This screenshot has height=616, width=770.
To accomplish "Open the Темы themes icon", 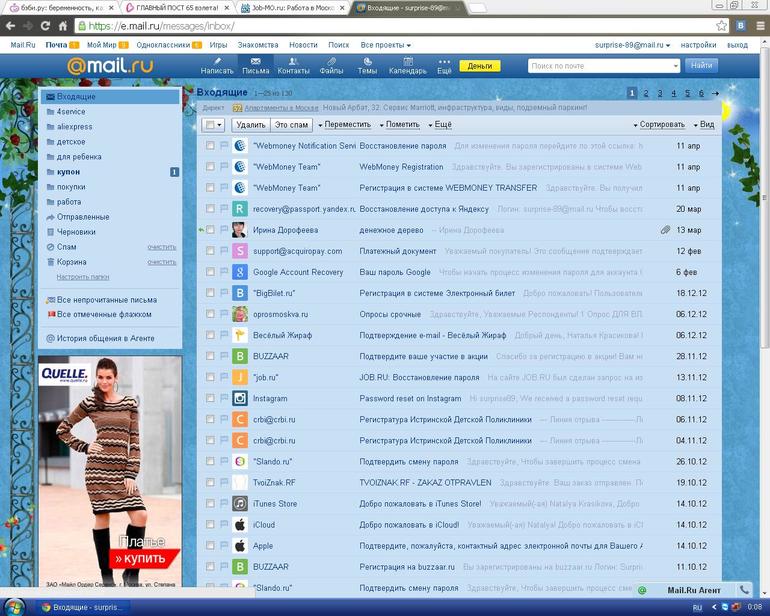I will click(x=367, y=66).
